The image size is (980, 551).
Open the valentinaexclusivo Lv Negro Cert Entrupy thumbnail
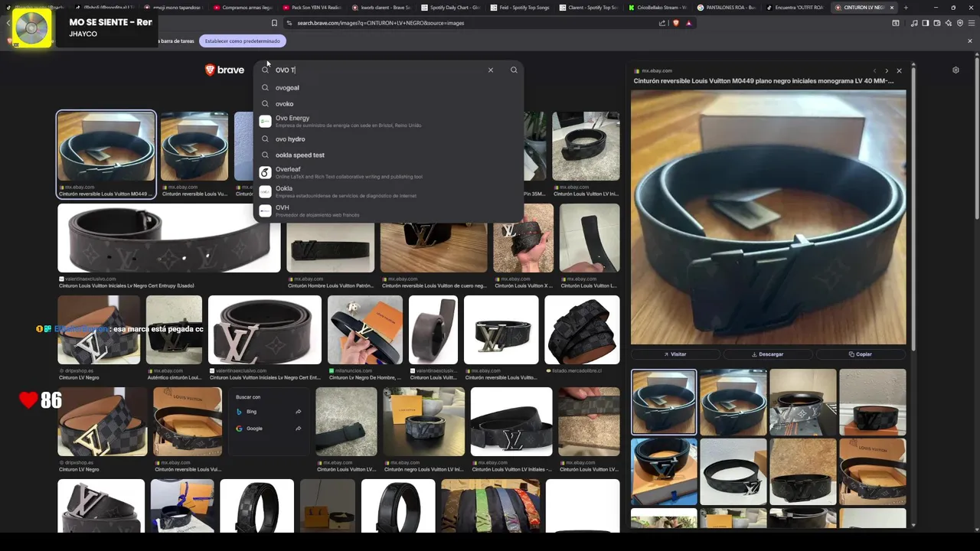169,238
